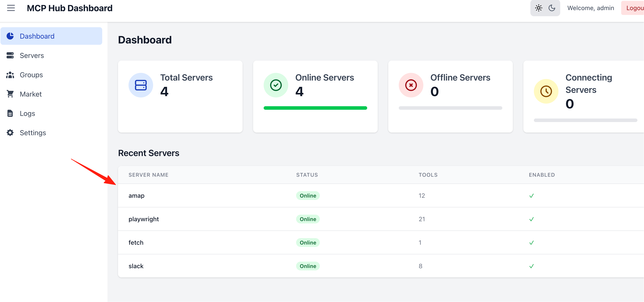Click the Offline Servers progress bar
Screen dimensions: 644x302
click(x=450, y=108)
